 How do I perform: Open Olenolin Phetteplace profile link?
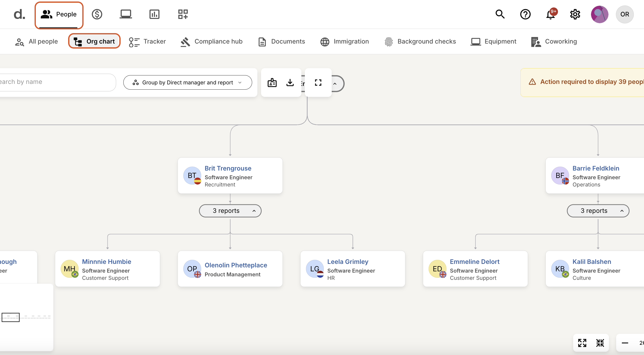coord(236,265)
